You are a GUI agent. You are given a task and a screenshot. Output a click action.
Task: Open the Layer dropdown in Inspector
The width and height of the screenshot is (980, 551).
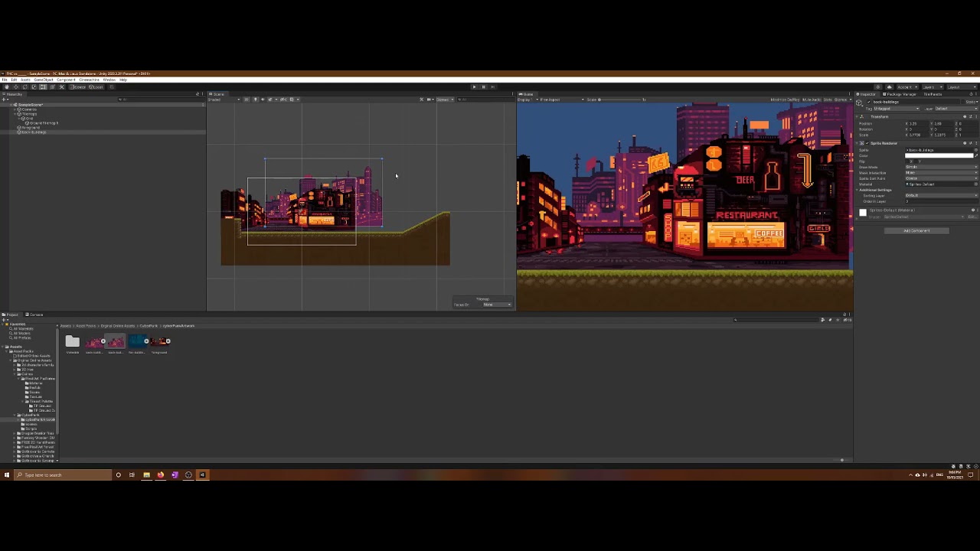coord(956,109)
